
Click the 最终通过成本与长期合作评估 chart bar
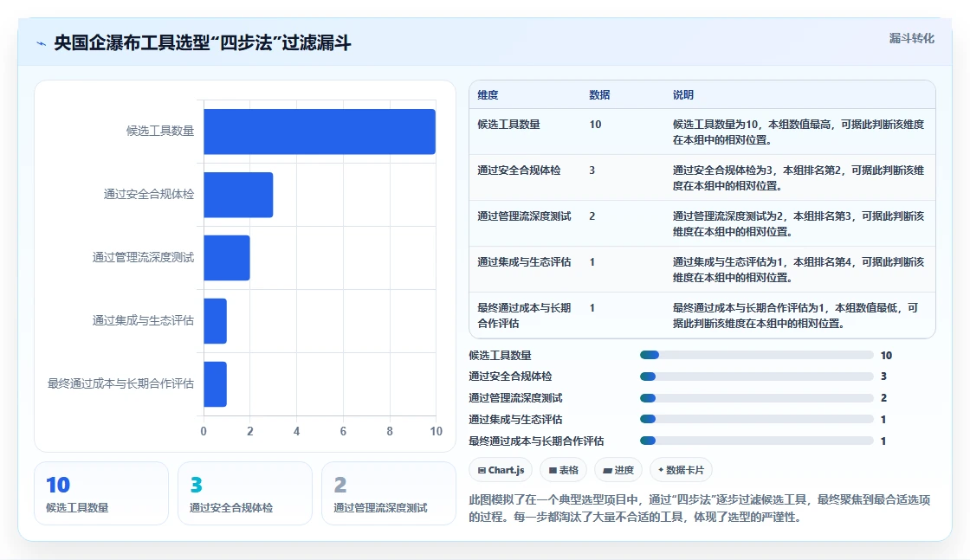coord(216,383)
